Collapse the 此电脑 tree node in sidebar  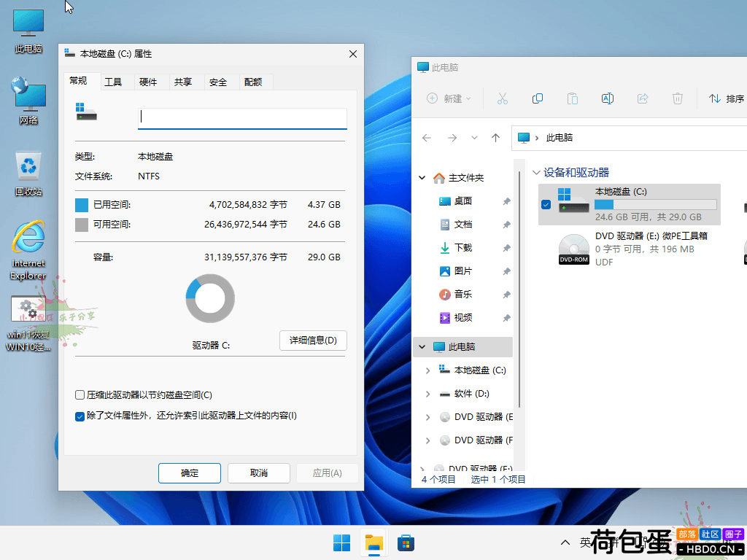(x=422, y=346)
